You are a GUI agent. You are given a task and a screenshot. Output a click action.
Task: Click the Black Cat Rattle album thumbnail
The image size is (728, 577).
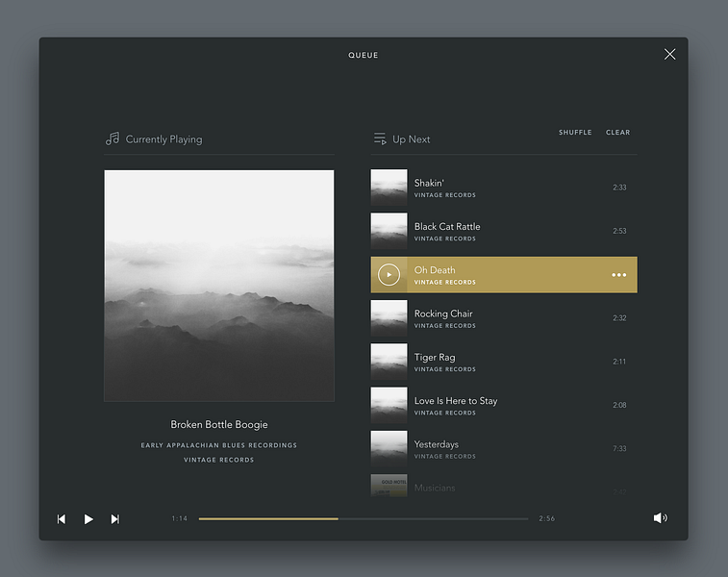click(x=389, y=231)
